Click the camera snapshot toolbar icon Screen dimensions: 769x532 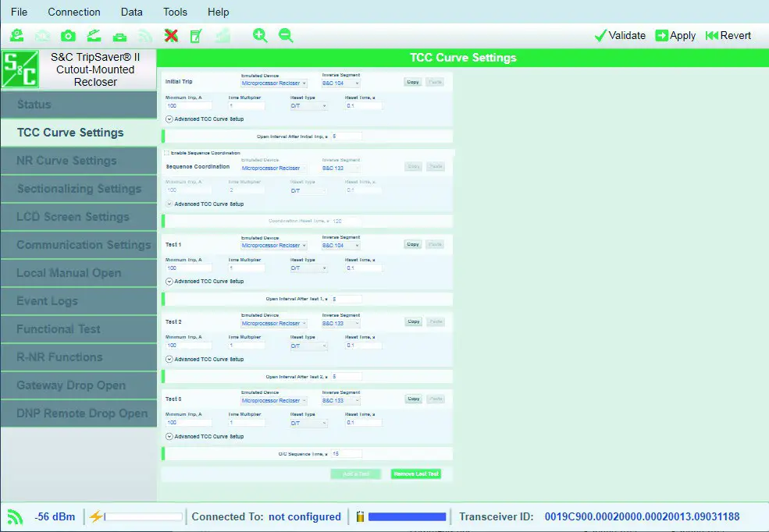[68, 35]
